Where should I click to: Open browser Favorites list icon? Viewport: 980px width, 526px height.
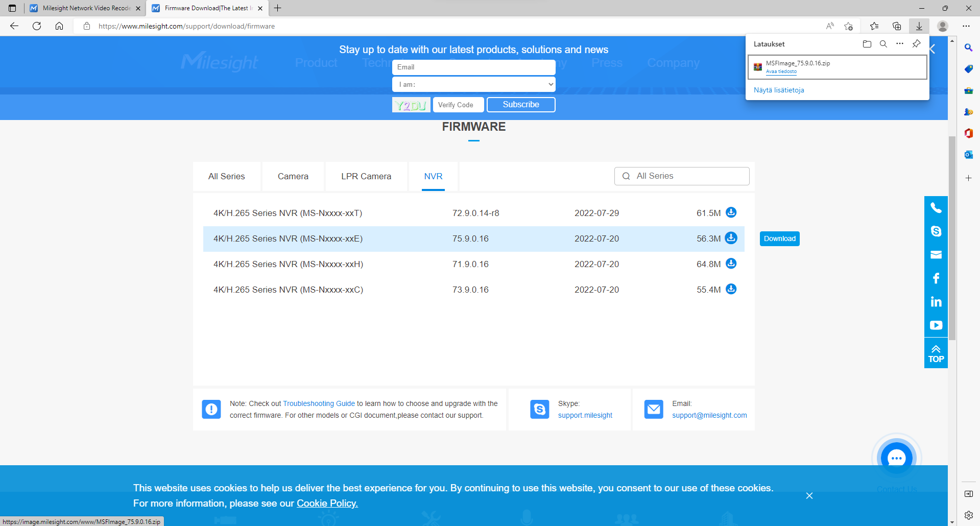coord(874,26)
